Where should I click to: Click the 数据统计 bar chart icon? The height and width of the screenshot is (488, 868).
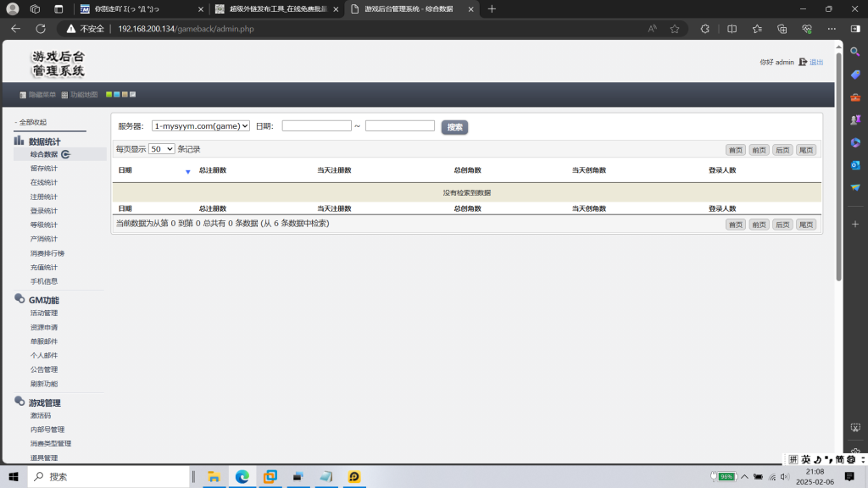[x=19, y=141]
